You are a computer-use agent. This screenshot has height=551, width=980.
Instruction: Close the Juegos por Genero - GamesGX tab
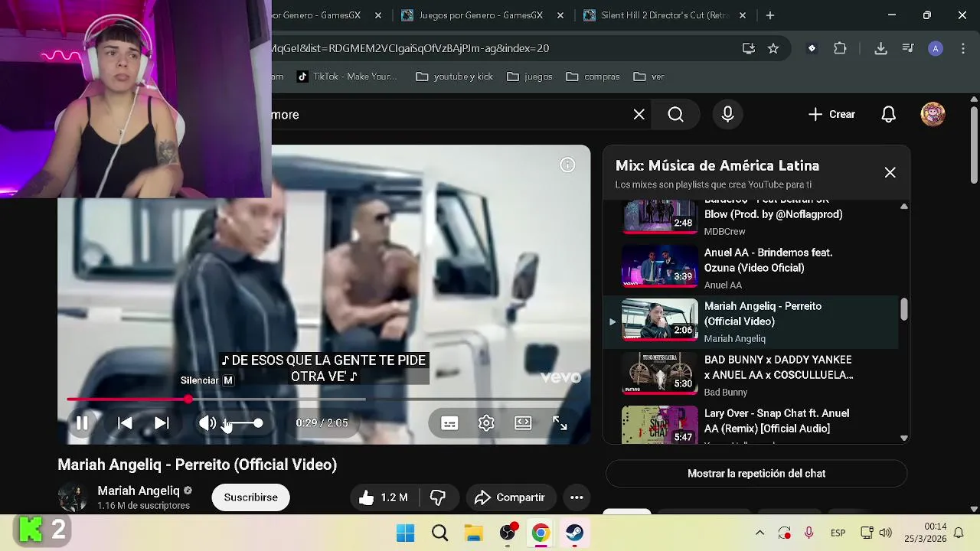pyautogui.click(x=560, y=15)
